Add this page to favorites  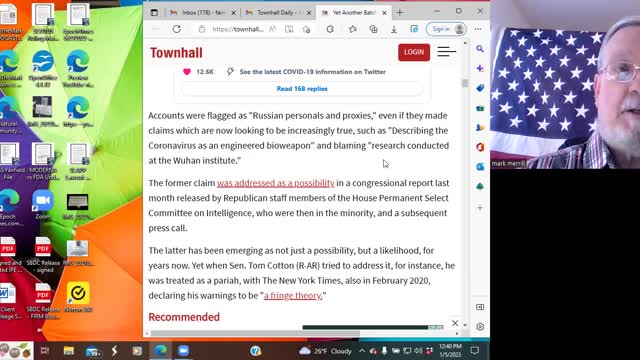tap(307, 29)
